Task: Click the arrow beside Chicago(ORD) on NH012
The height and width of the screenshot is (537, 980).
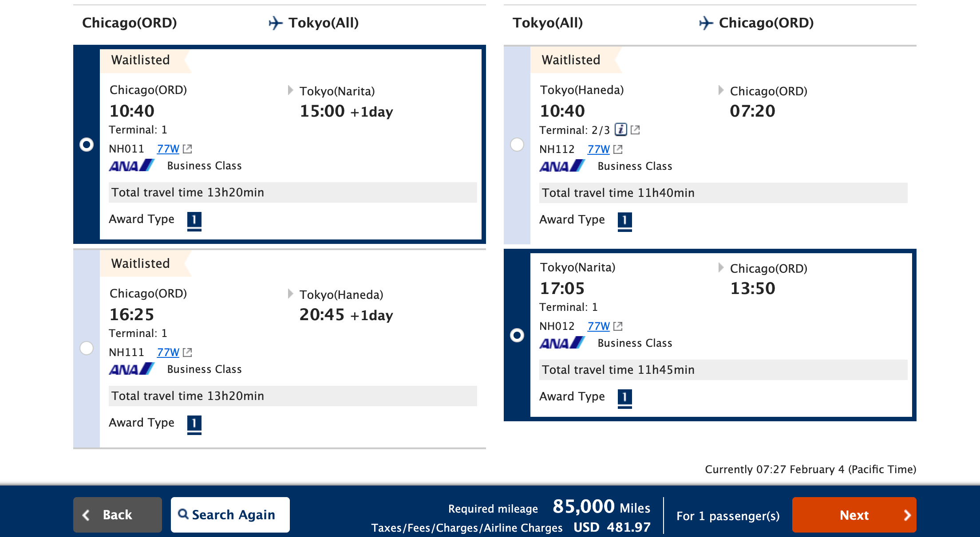Action: coord(720,268)
